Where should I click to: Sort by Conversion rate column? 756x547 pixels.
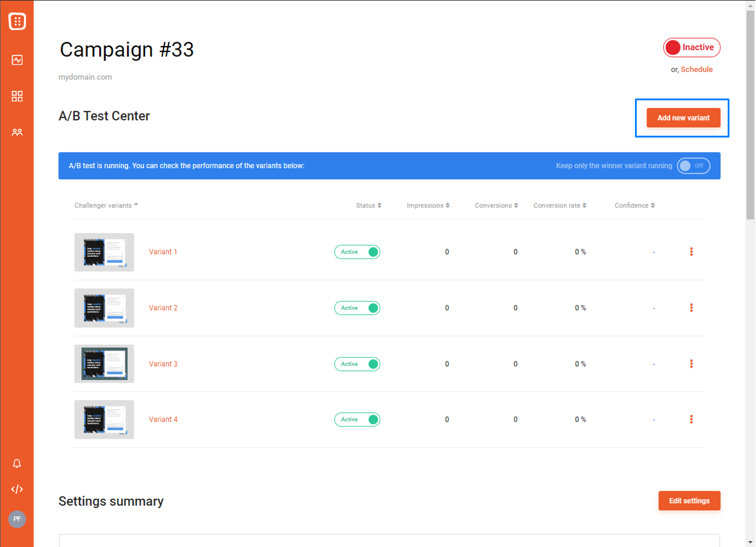pyautogui.click(x=560, y=206)
